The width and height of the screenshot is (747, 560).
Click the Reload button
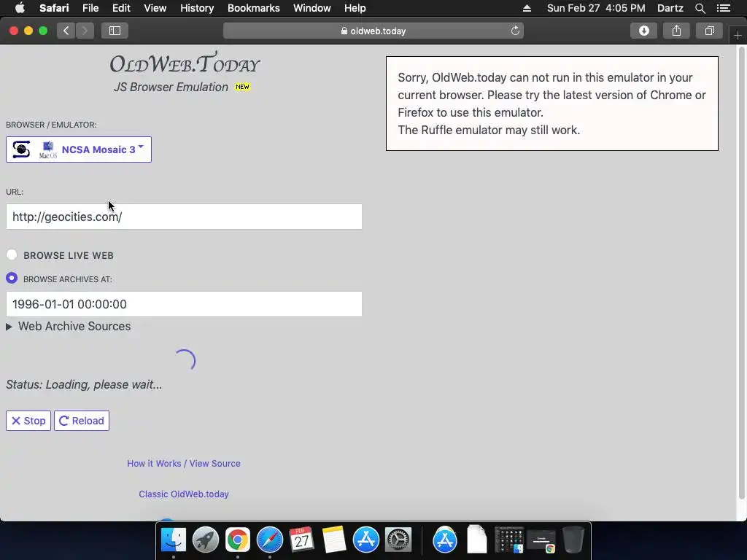[82, 421]
